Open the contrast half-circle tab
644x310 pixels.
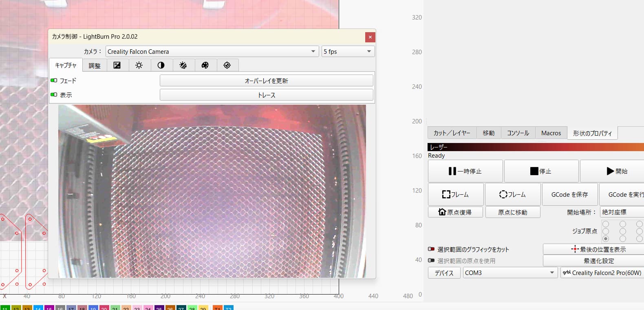tap(161, 65)
